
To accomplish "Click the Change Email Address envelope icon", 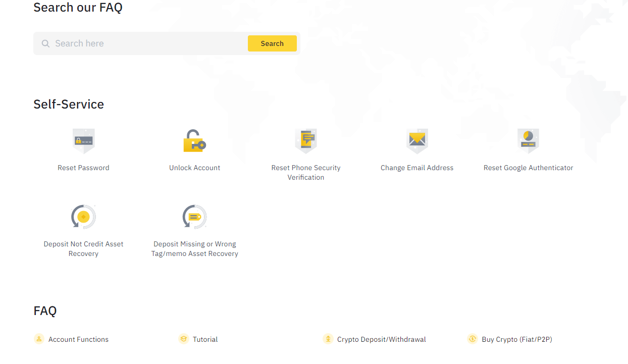I will (417, 141).
